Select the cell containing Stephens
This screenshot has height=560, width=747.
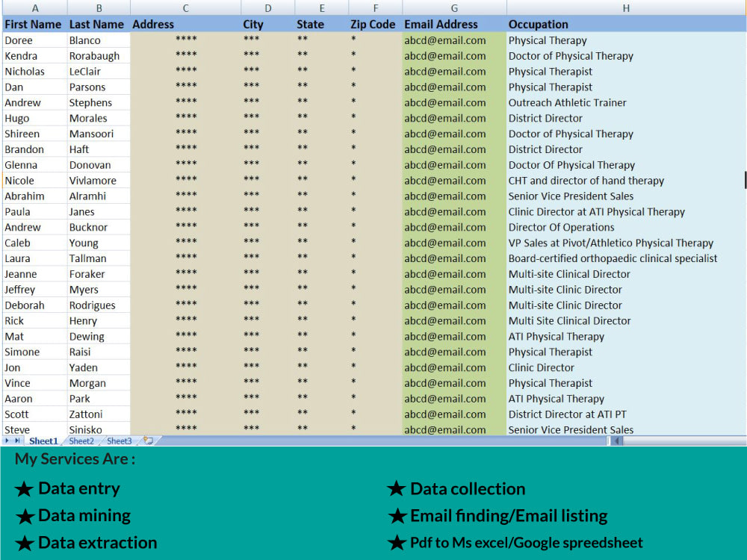[99, 102]
